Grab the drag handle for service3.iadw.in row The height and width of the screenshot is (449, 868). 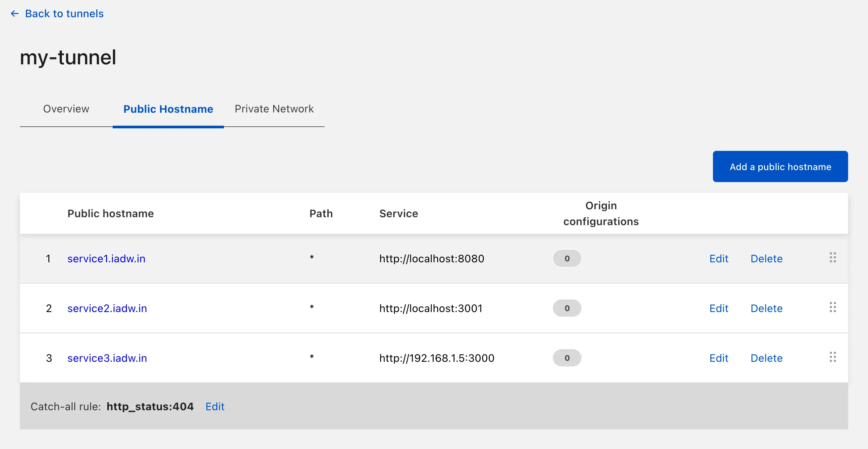click(x=832, y=357)
